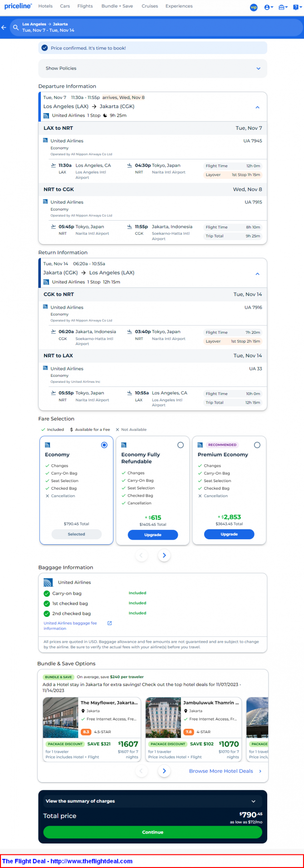Click the BUNDLE & SAVE badge
Viewport: 304px width, 868px height.
(59, 677)
